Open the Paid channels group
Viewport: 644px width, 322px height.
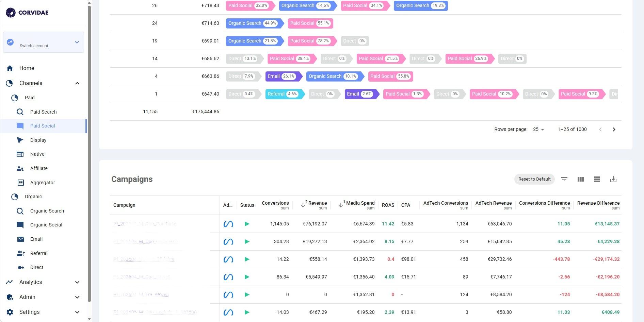pos(30,98)
